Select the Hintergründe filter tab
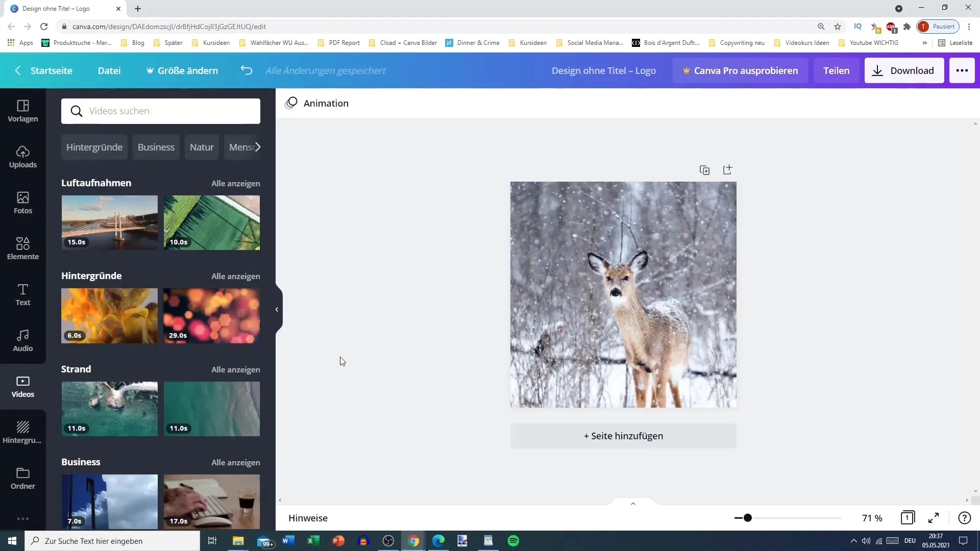980x551 pixels. pyautogui.click(x=93, y=147)
